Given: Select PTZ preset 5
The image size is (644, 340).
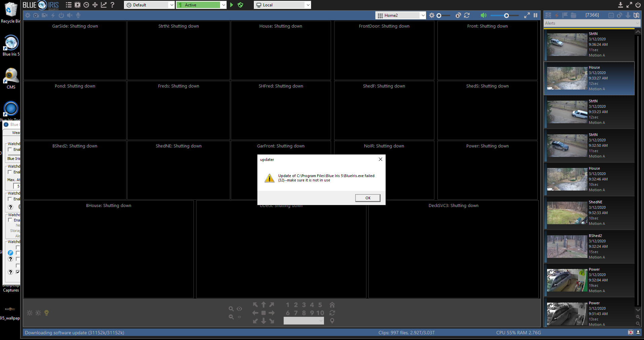Looking at the screenshot, I should click(320, 305).
